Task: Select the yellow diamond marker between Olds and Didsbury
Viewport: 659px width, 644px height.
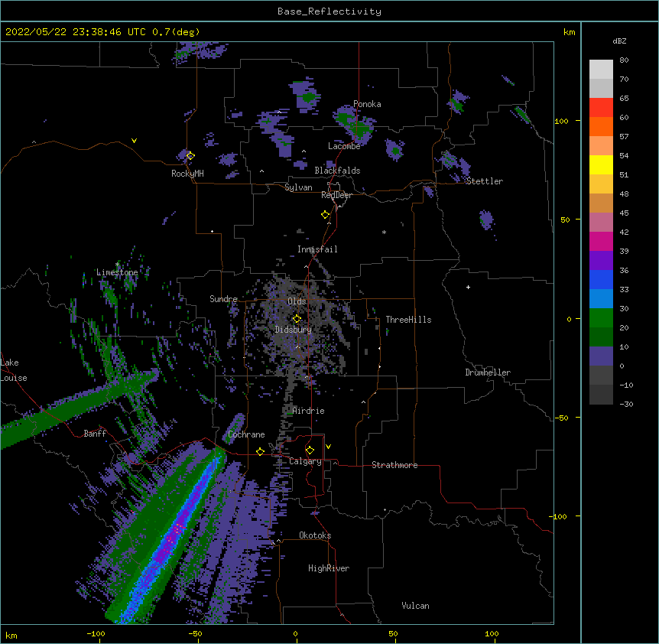Action: click(297, 319)
